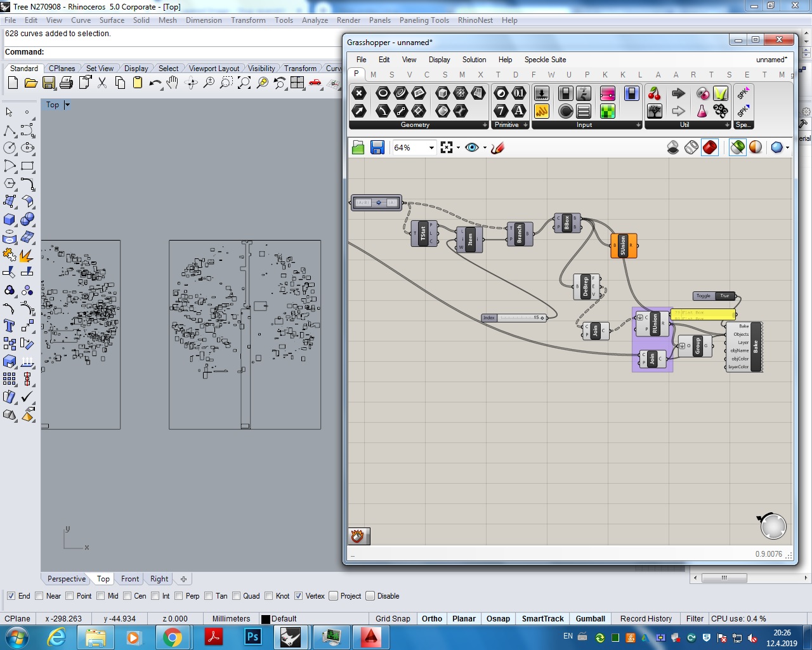Click the Grasshopper sketch pen icon
This screenshot has height=650, width=812.
(497, 148)
